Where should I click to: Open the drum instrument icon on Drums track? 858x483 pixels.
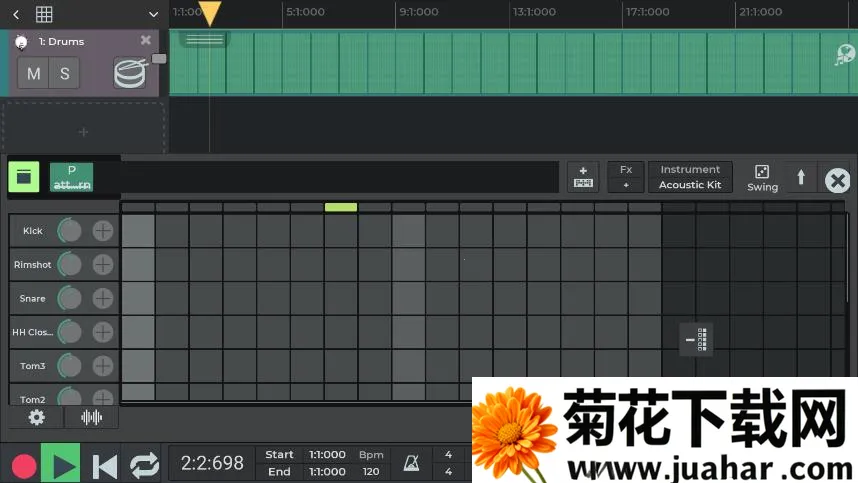tap(131, 73)
